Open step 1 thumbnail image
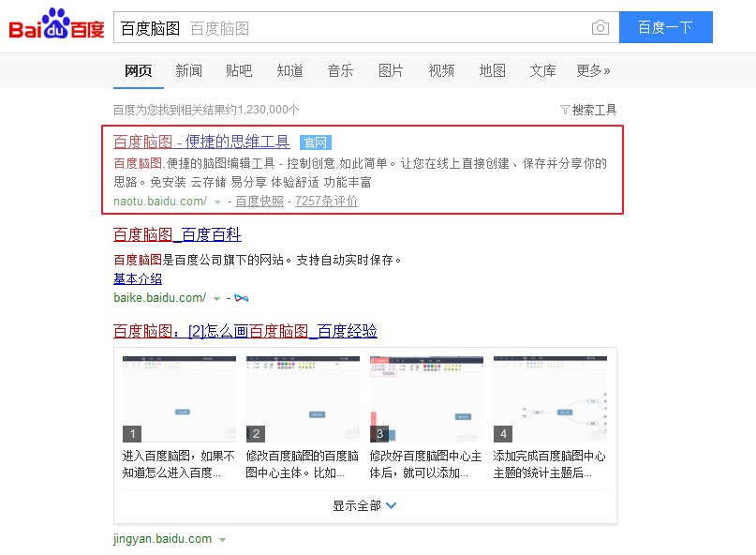Screen dimensions: 756x555 (179, 399)
